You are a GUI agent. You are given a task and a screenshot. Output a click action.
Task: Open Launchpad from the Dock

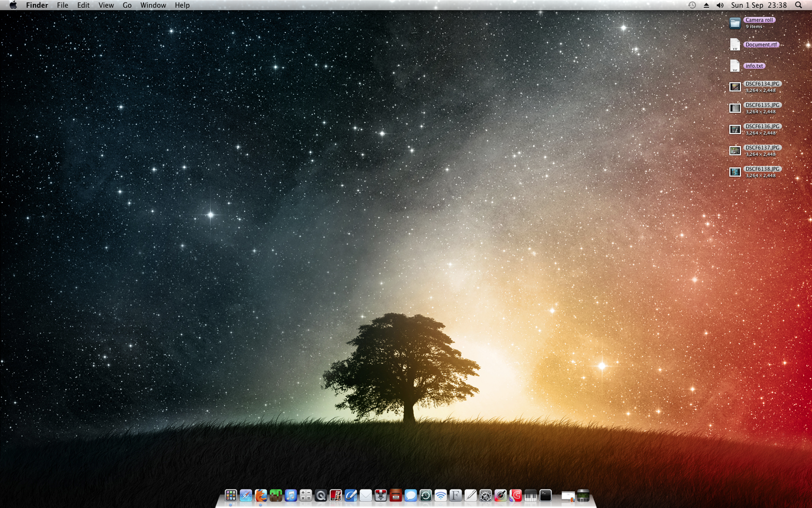[231, 495]
